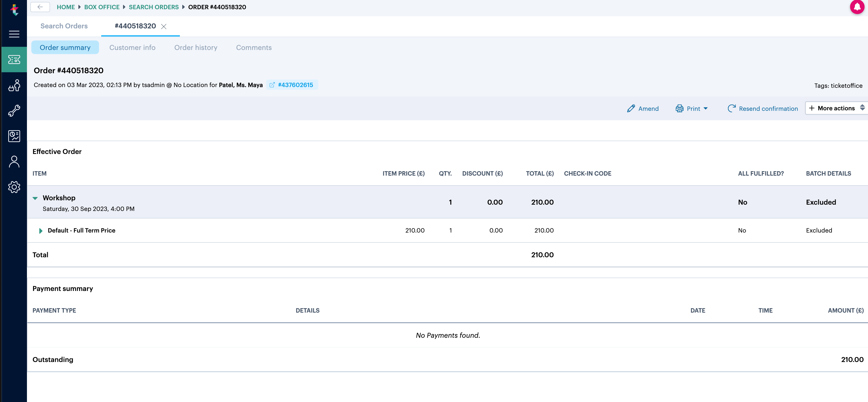Collapse the Workshop row
The width and height of the screenshot is (868, 402).
(x=35, y=198)
